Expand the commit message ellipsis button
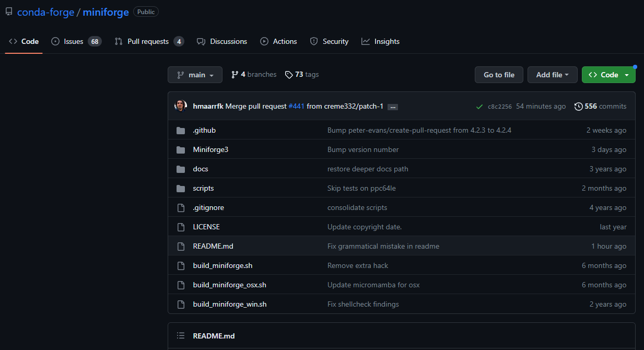The width and height of the screenshot is (644, 350). point(393,107)
